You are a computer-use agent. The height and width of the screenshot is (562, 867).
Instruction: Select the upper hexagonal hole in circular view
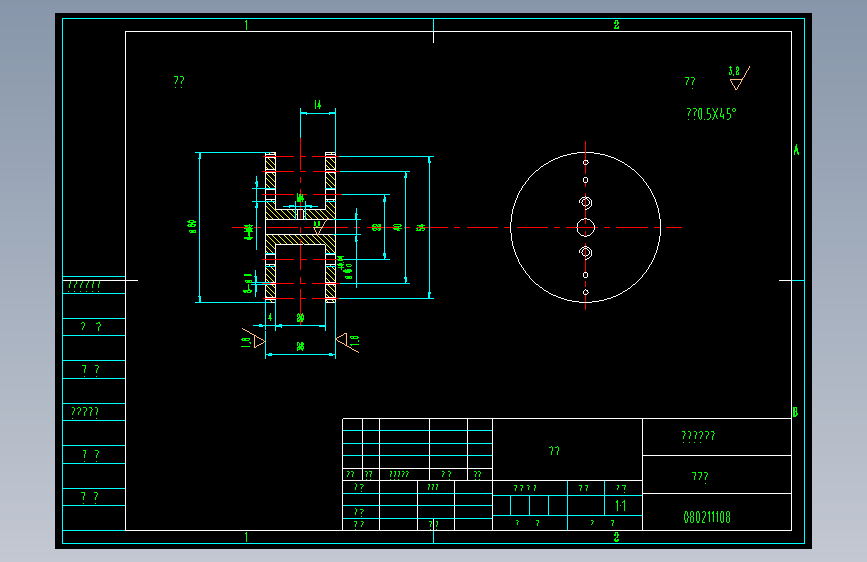pyautogui.click(x=586, y=202)
